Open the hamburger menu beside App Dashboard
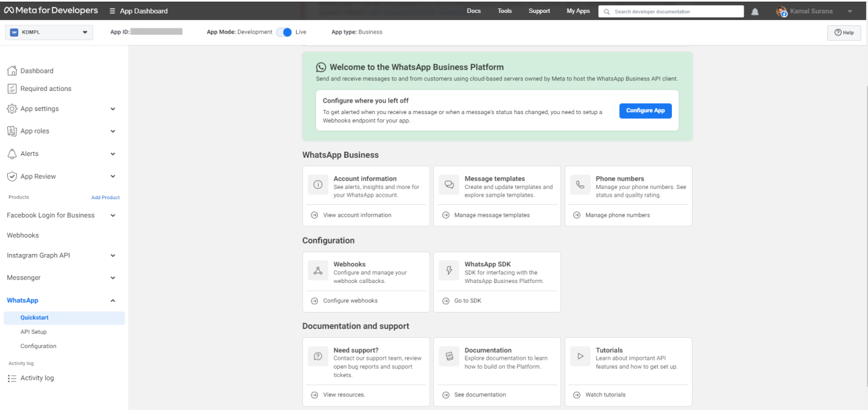 113,11
